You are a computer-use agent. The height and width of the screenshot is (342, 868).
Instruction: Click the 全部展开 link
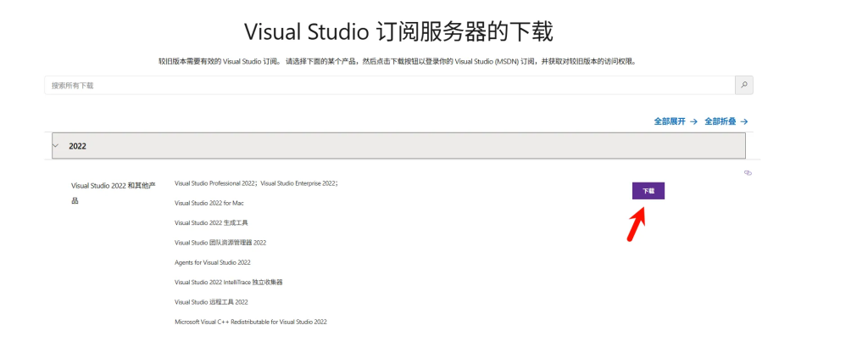tap(676, 121)
